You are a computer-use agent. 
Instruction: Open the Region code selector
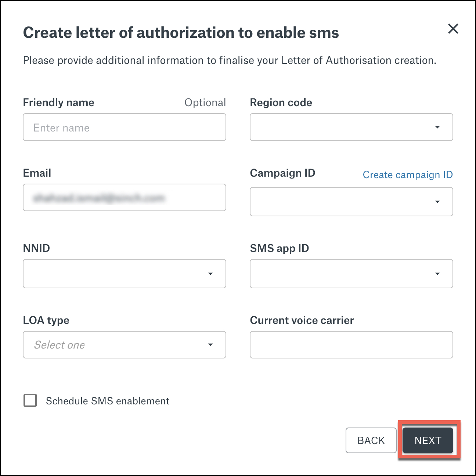pyautogui.click(x=351, y=127)
